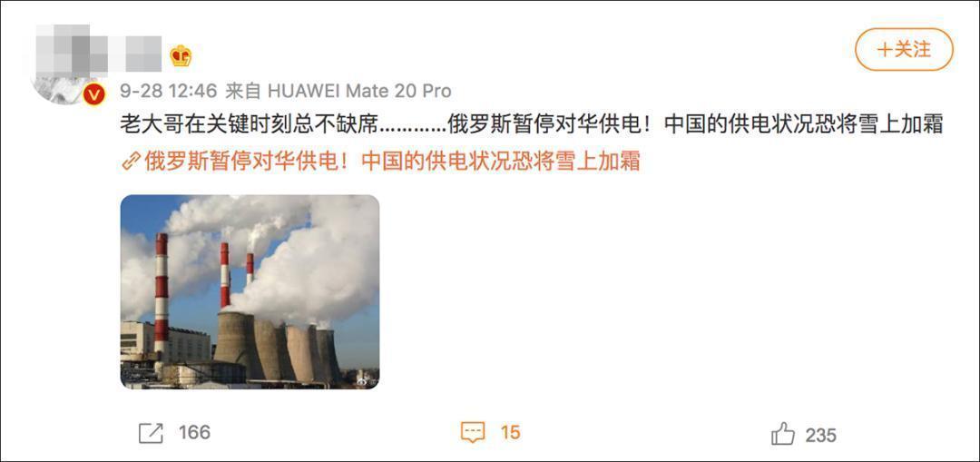
Task: Like the post with thumbs-up icon
Action: (783, 433)
